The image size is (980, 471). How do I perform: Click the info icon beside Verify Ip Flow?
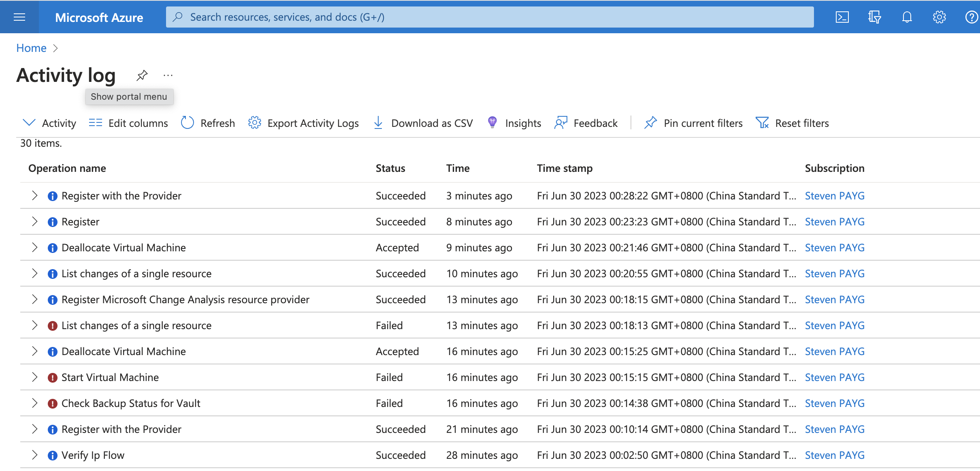(53, 455)
